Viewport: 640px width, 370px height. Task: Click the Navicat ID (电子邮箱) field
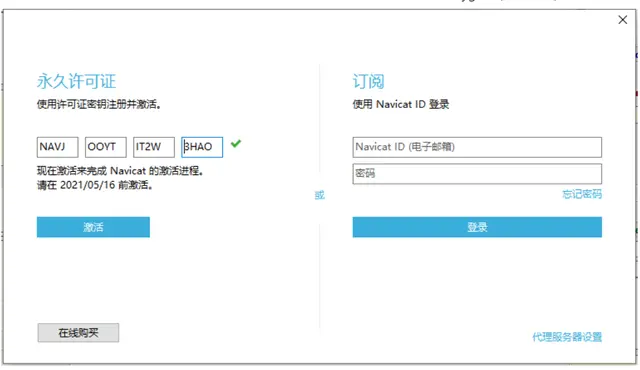tap(477, 147)
